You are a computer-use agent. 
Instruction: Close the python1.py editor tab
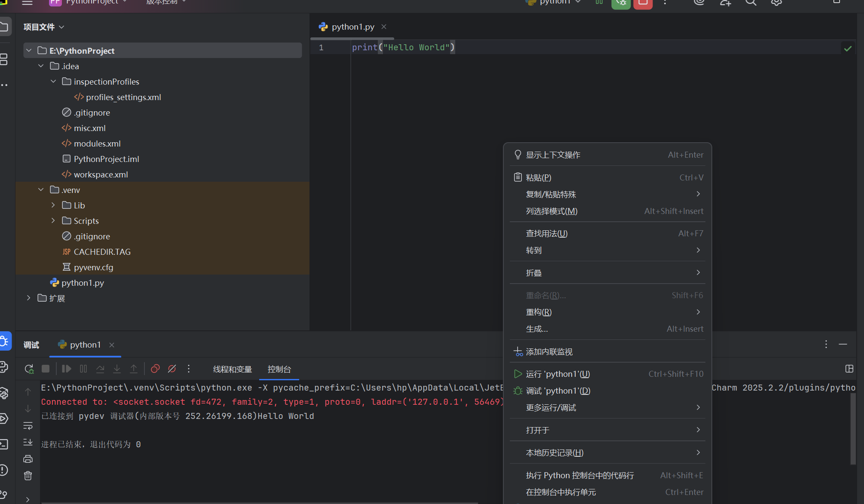[x=384, y=27]
